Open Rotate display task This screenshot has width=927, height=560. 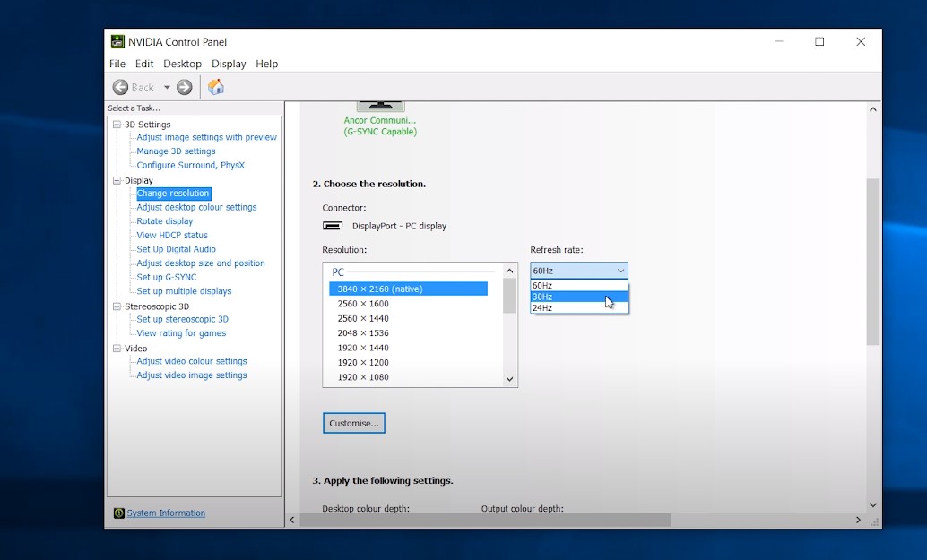(164, 221)
